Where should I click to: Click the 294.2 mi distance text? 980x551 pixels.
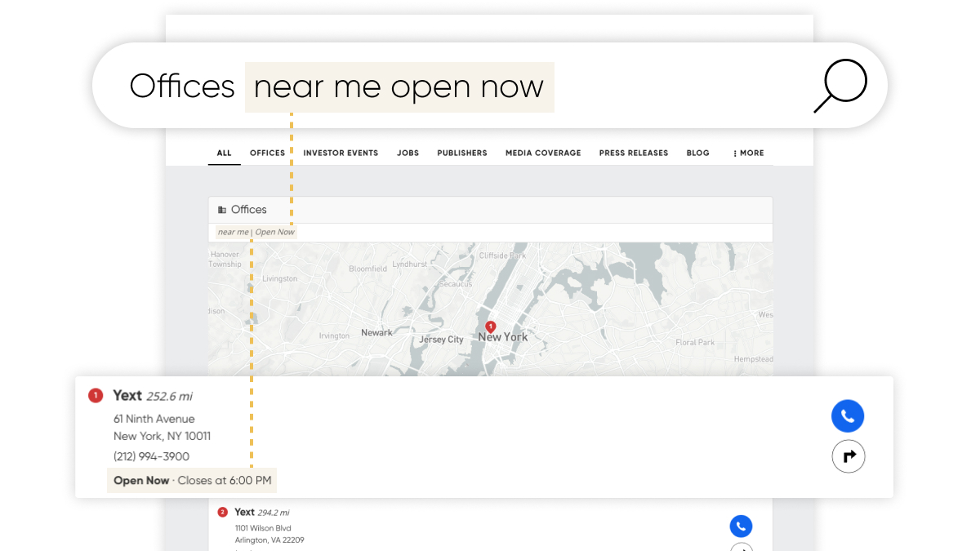274,513
